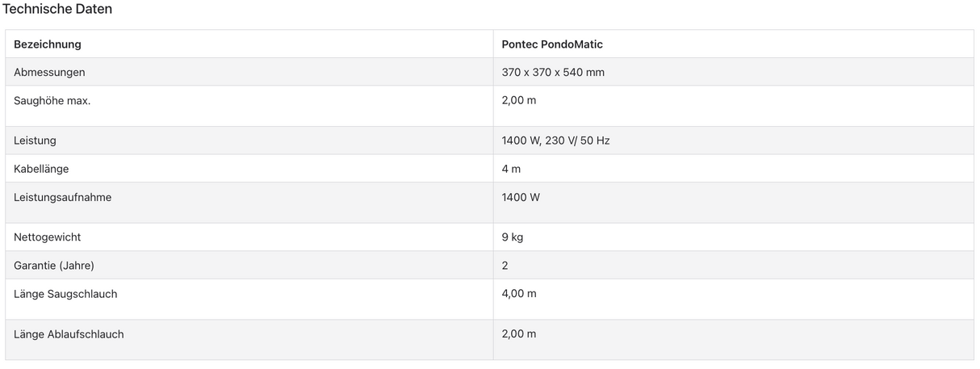Select the '4 m' cable length value
Image resolution: width=980 pixels, height=369 pixels.
click(511, 169)
